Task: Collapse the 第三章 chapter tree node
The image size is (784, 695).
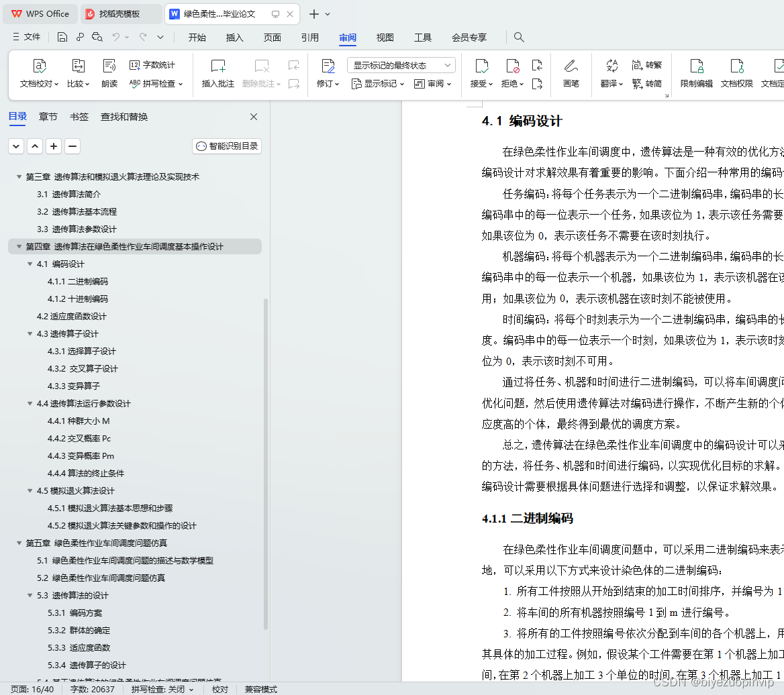Action: click(19, 176)
